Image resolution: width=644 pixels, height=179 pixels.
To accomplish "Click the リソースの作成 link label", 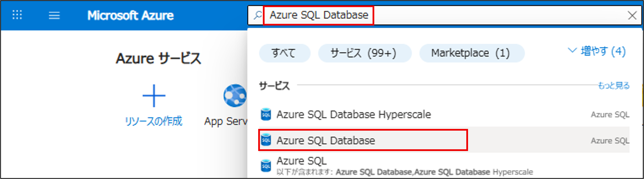I will [154, 121].
